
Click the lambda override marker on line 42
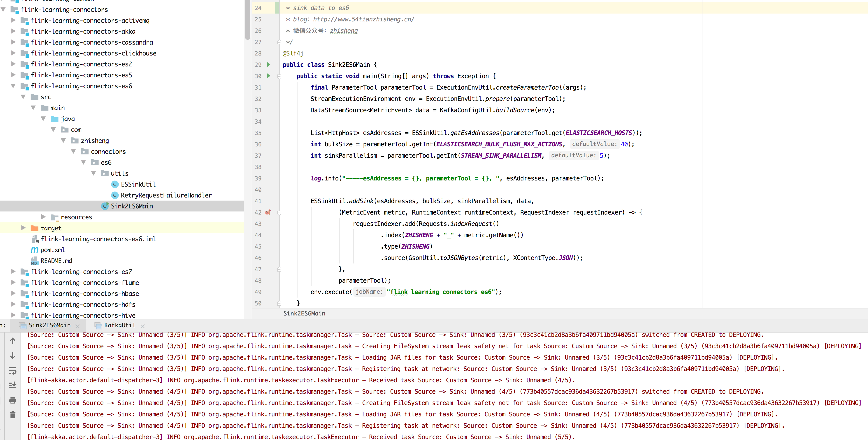tap(268, 212)
